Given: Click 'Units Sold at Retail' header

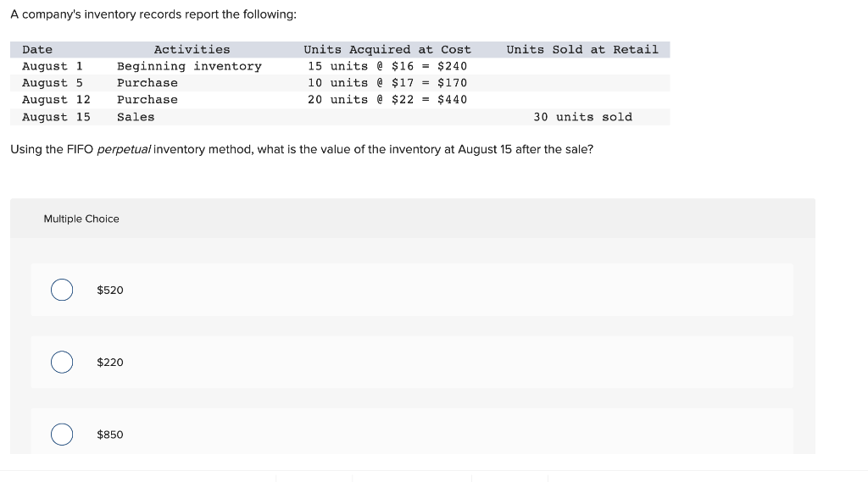Looking at the screenshot, I should click(x=582, y=49).
